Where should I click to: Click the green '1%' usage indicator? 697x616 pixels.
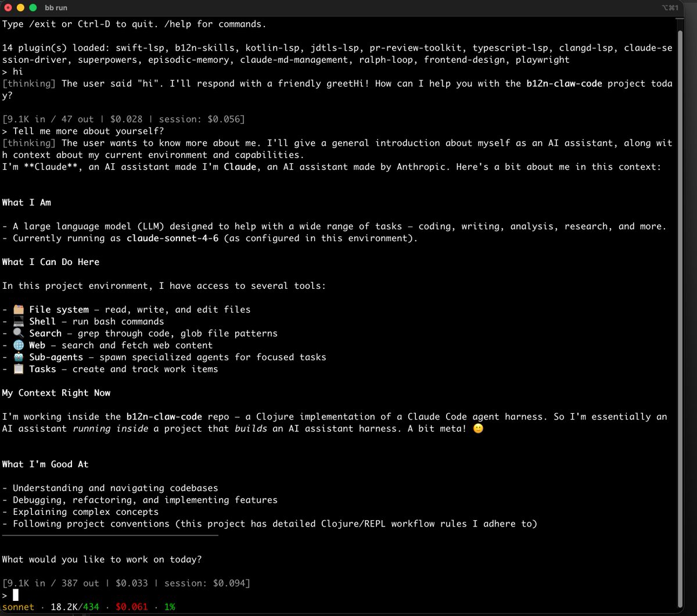point(170,607)
